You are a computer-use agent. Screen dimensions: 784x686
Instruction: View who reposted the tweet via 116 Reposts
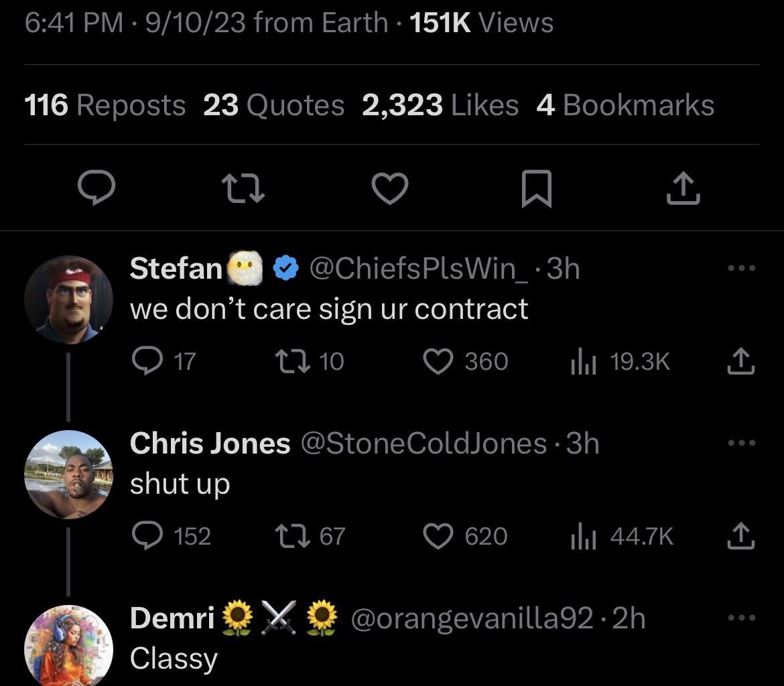[105, 105]
